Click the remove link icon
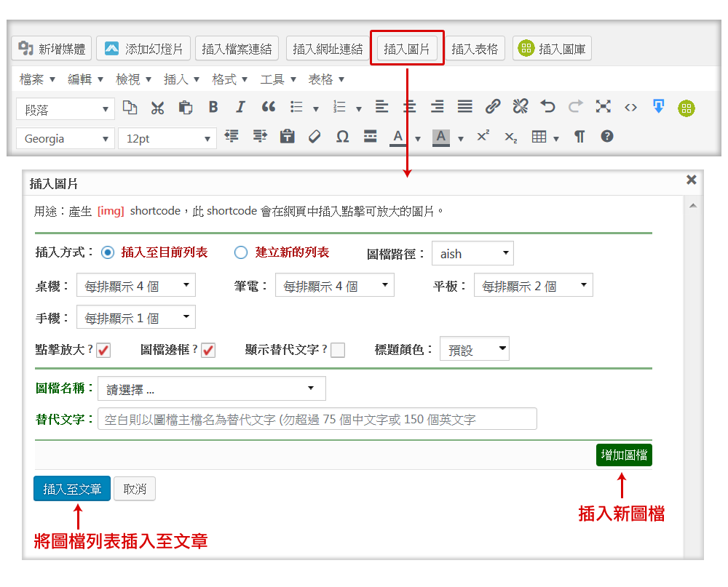728x587 pixels. 520,107
